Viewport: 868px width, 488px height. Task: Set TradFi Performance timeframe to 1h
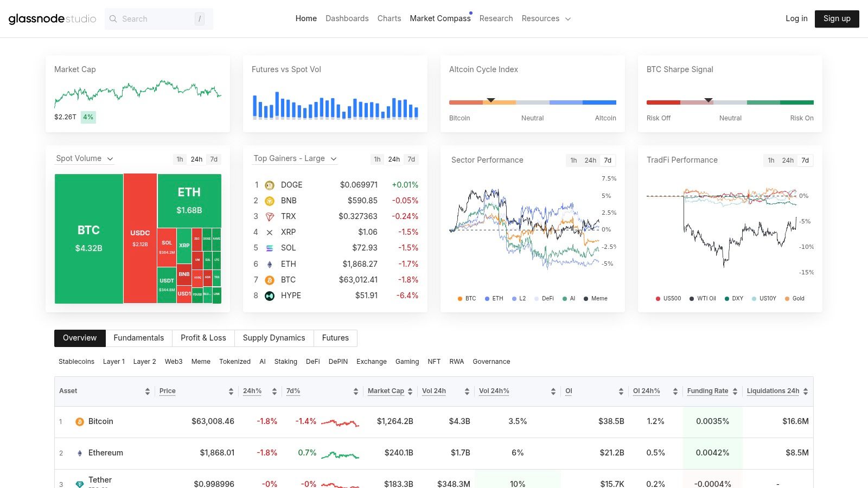(771, 160)
